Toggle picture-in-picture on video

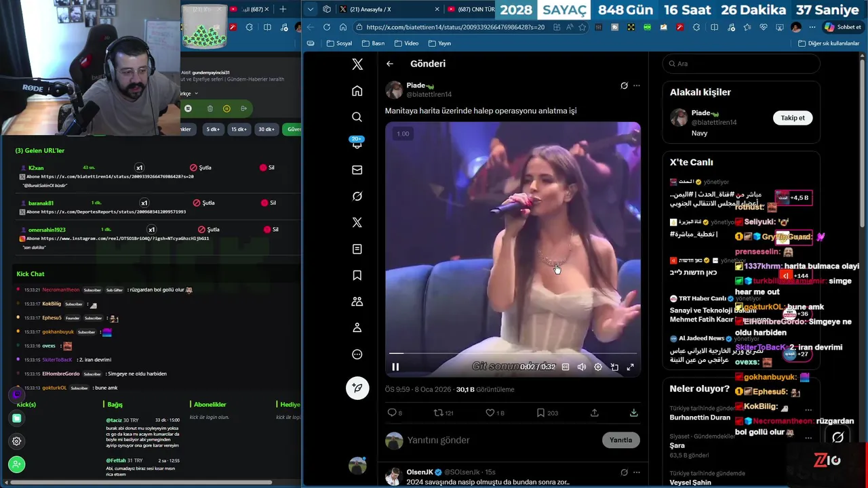click(x=614, y=367)
